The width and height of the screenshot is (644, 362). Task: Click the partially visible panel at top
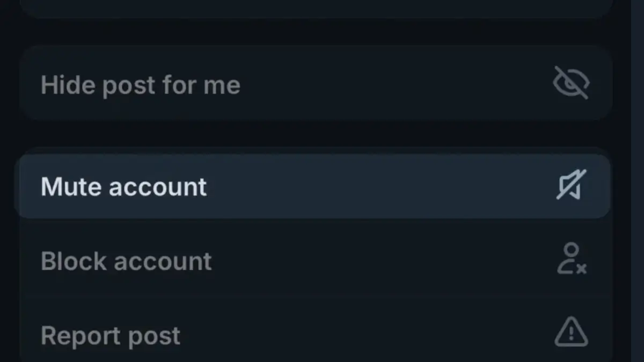pyautogui.click(x=317, y=8)
